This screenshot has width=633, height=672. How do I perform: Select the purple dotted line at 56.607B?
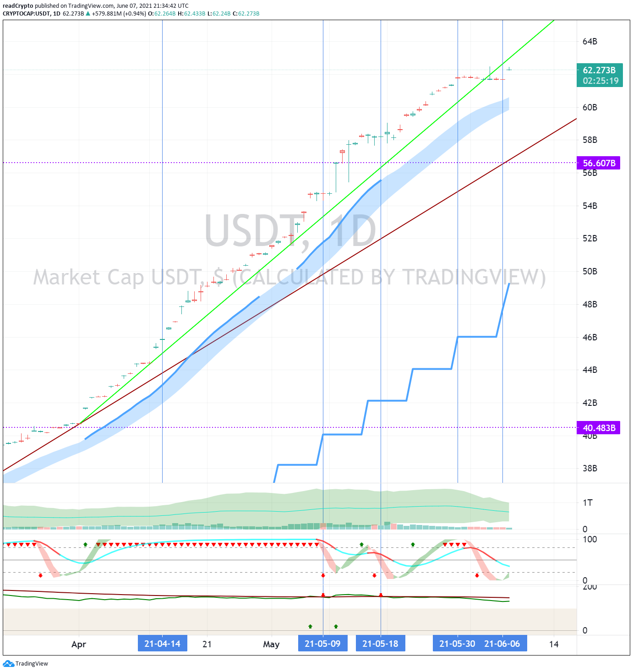coord(289,163)
